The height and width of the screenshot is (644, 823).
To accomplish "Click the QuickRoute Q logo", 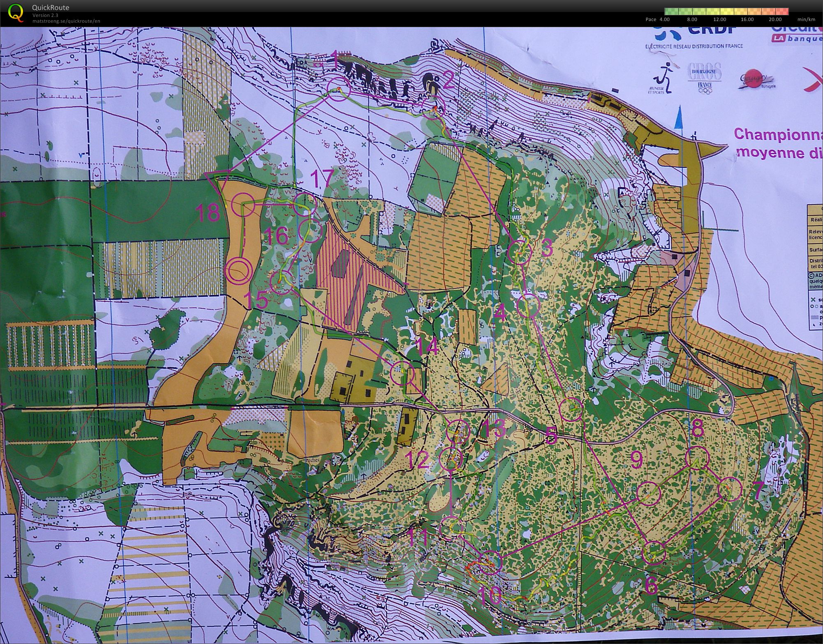I will tap(16, 12).
